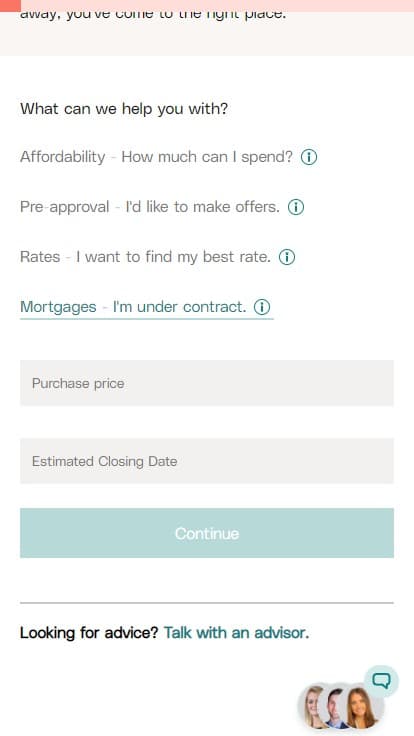Choose Affordability - How much can I spend?
This screenshot has height=736, width=414.
click(x=156, y=157)
